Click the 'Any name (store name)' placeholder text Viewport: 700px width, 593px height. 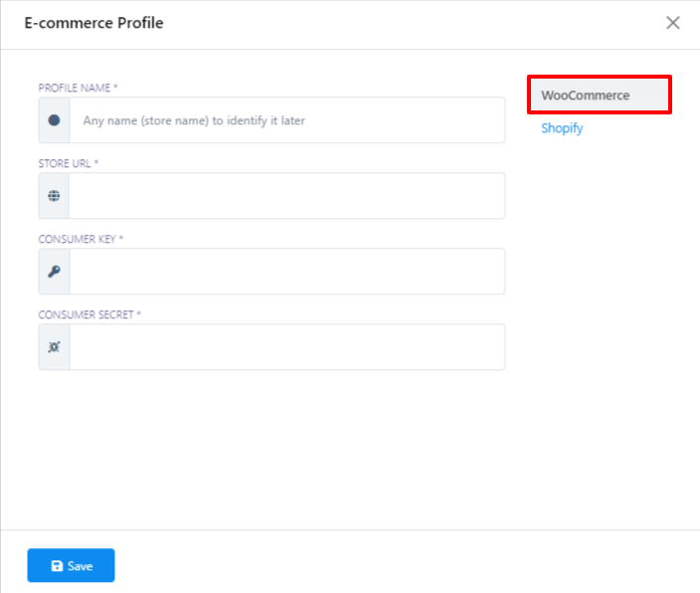194,120
